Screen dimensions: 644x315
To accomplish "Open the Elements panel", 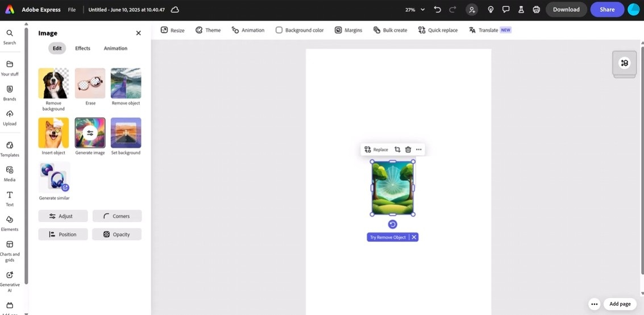I will pos(10,223).
